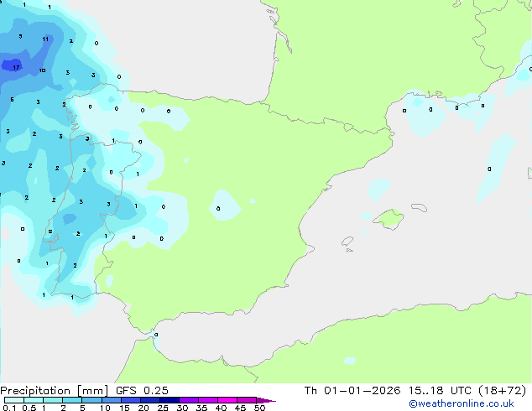This screenshot has height=411, width=532.
Task: Click the '17' precipitation value on map
Action: (16, 67)
